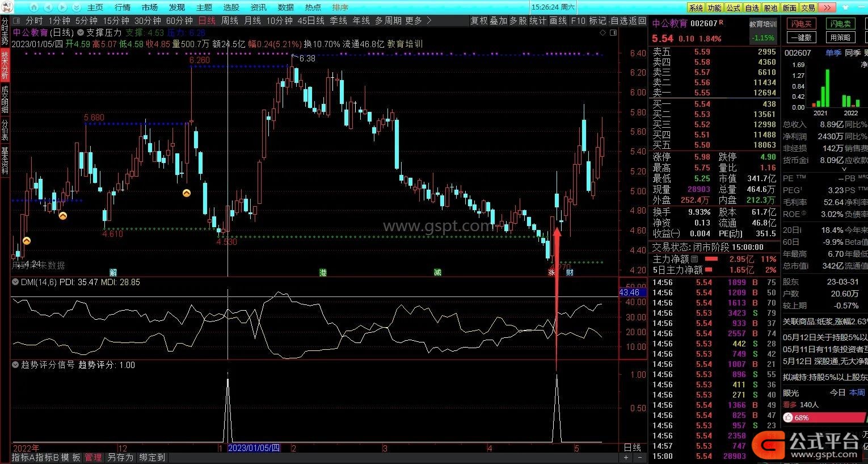Open the 选股 menu
Image resolution: width=868 pixels, height=464 pixels.
click(231, 7)
